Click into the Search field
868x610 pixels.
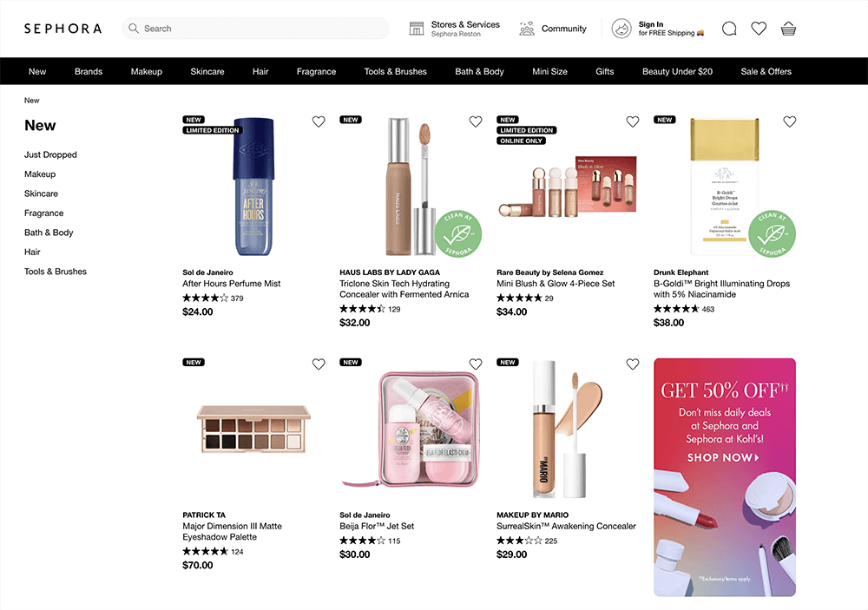[x=255, y=29]
